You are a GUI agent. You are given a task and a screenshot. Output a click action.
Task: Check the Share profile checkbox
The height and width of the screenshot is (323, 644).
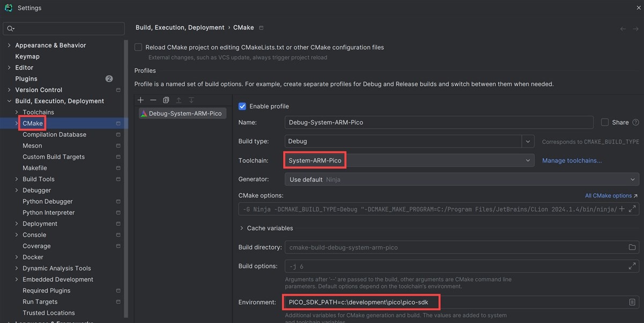[x=605, y=122]
